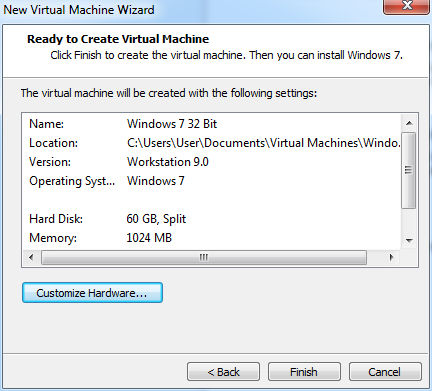Open the Customize Hardware dialog

coord(92,293)
